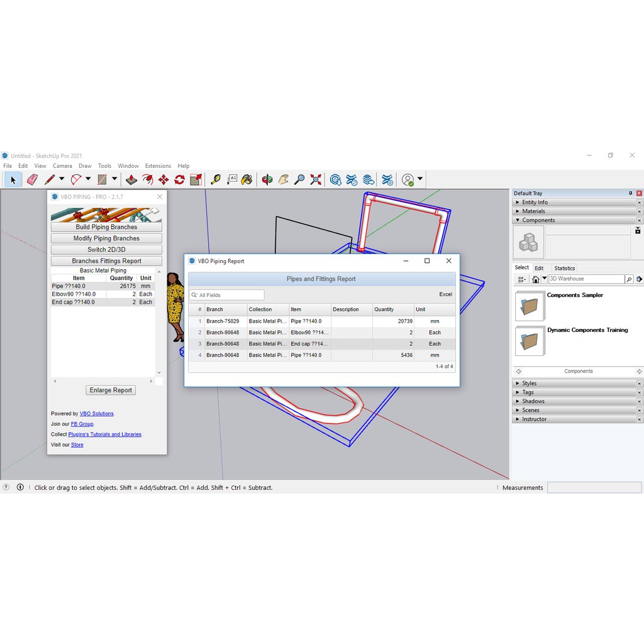
Task: Choose the Move tool
Action: [164, 180]
